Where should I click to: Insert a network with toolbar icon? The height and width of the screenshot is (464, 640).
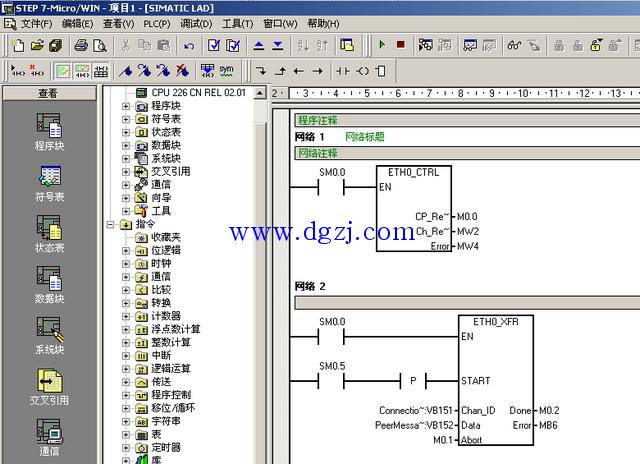pos(18,71)
